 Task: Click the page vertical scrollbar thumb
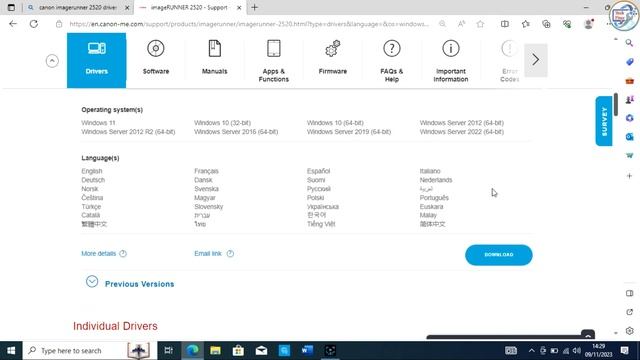tap(616, 104)
